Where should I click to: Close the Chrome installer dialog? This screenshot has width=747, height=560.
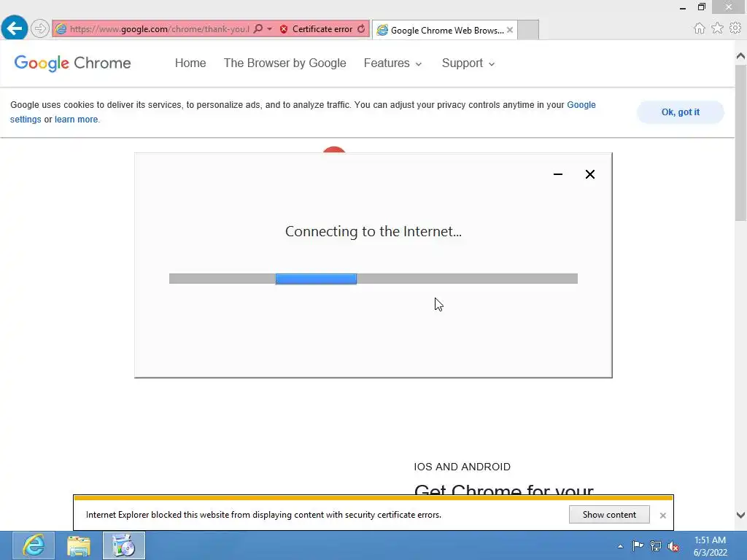point(589,174)
